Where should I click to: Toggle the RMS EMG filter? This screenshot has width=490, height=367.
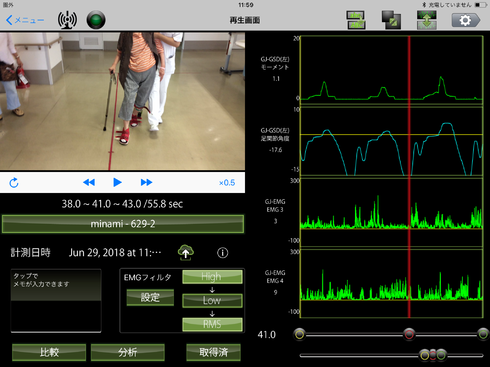[x=212, y=324]
